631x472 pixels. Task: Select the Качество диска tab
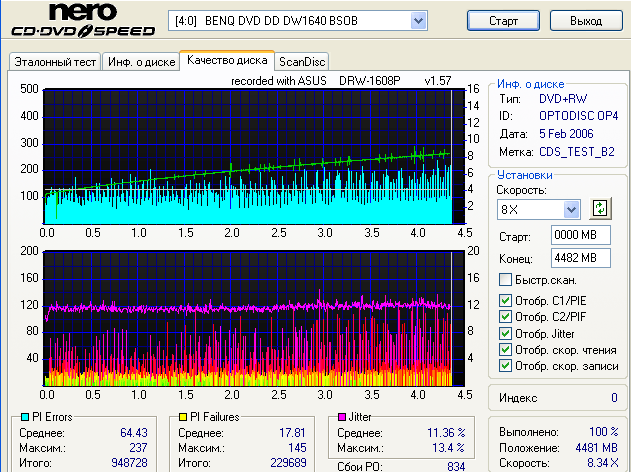(227, 60)
